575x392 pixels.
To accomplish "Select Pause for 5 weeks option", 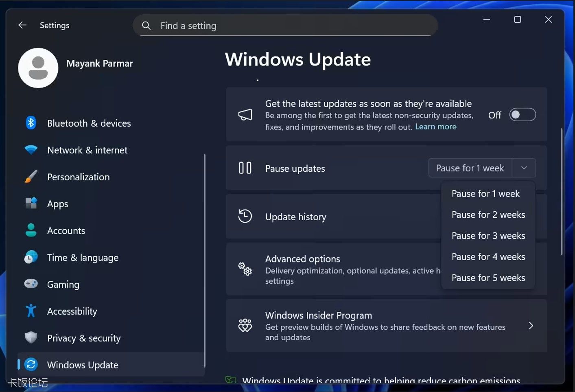I will (488, 278).
